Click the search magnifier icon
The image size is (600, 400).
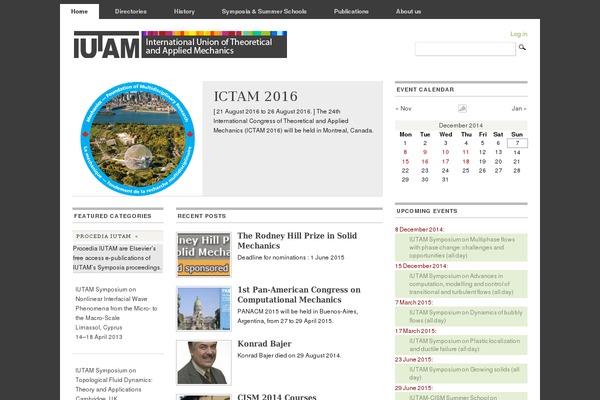(x=522, y=47)
